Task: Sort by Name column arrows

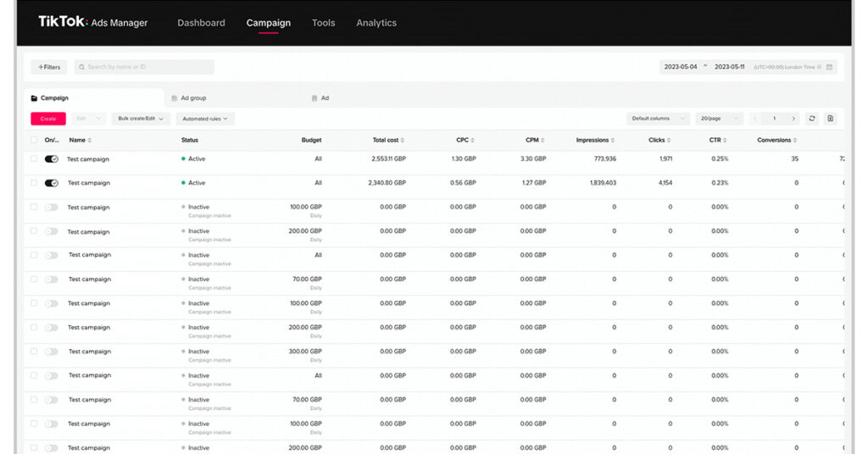Action: pos(90,141)
